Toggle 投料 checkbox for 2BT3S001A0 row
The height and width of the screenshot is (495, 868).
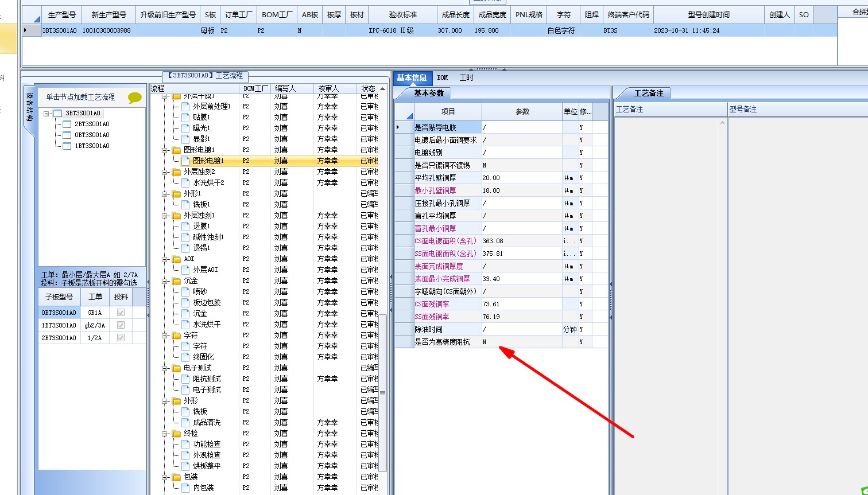[x=121, y=338]
